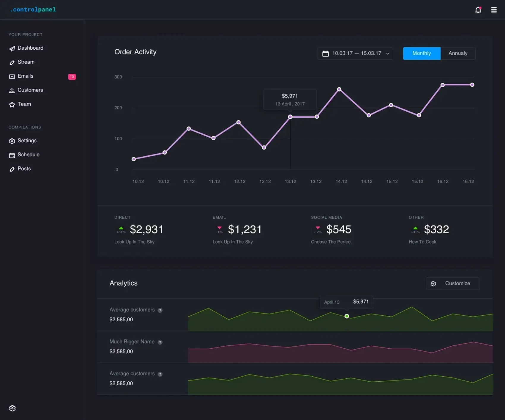Click the calendar icon in date picker
Image resolution: width=505 pixels, height=420 pixels.
pyautogui.click(x=326, y=54)
